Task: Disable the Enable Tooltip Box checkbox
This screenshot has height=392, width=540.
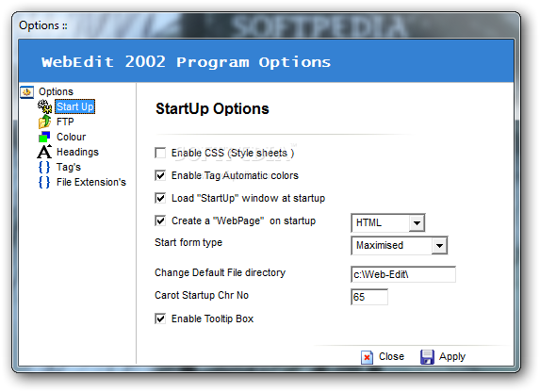Action: [x=160, y=318]
